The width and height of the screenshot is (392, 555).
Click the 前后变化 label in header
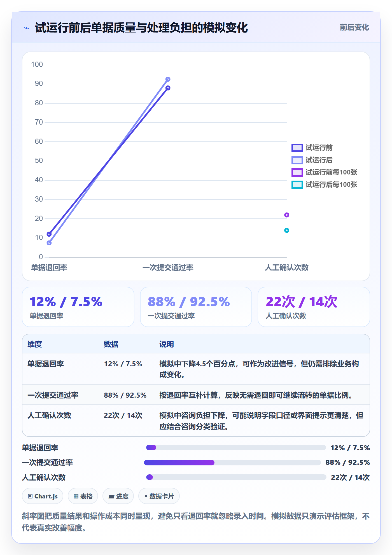pyautogui.click(x=354, y=27)
